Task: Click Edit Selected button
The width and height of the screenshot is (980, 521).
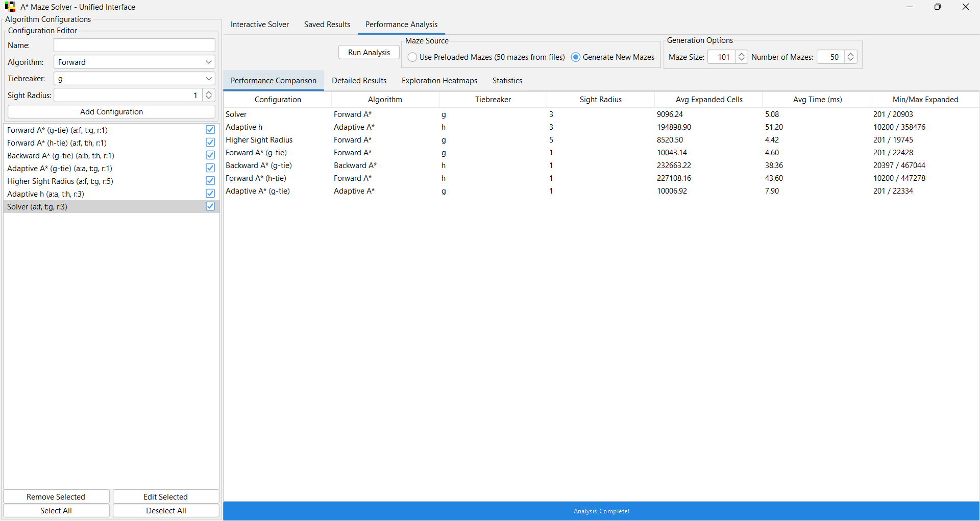Action: [x=166, y=497]
